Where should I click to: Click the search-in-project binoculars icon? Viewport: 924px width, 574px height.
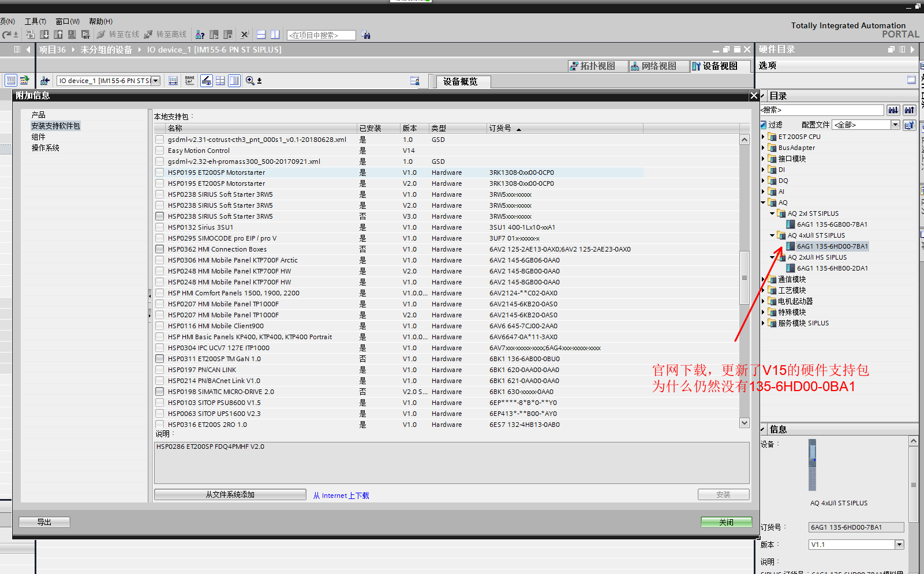[366, 35]
